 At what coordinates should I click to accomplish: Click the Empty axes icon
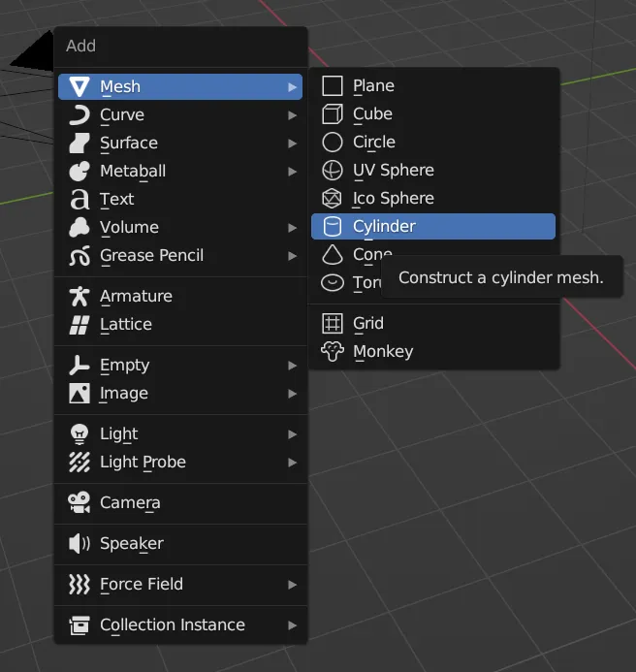(x=79, y=366)
